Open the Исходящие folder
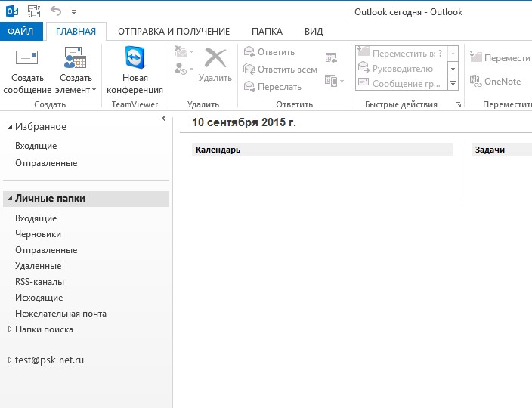The height and width of the screenshot is (408, 532). tap(39, 298)
